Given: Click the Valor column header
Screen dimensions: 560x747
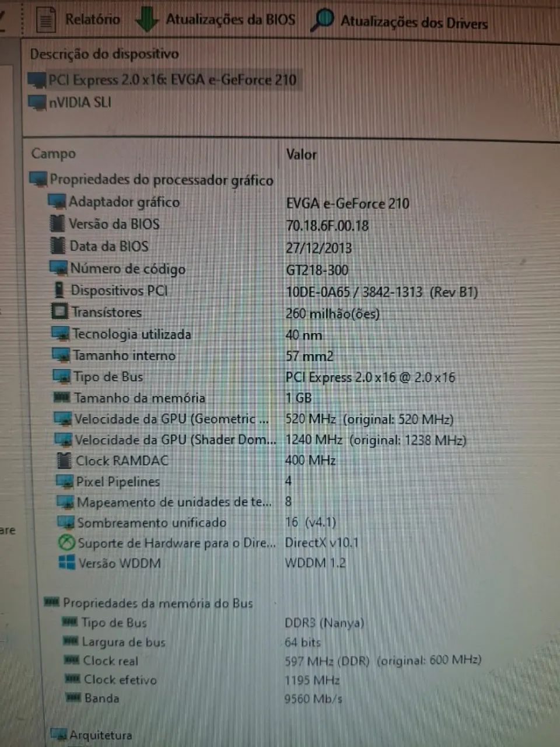Looking at the screenshot, I should coord(301,155).
